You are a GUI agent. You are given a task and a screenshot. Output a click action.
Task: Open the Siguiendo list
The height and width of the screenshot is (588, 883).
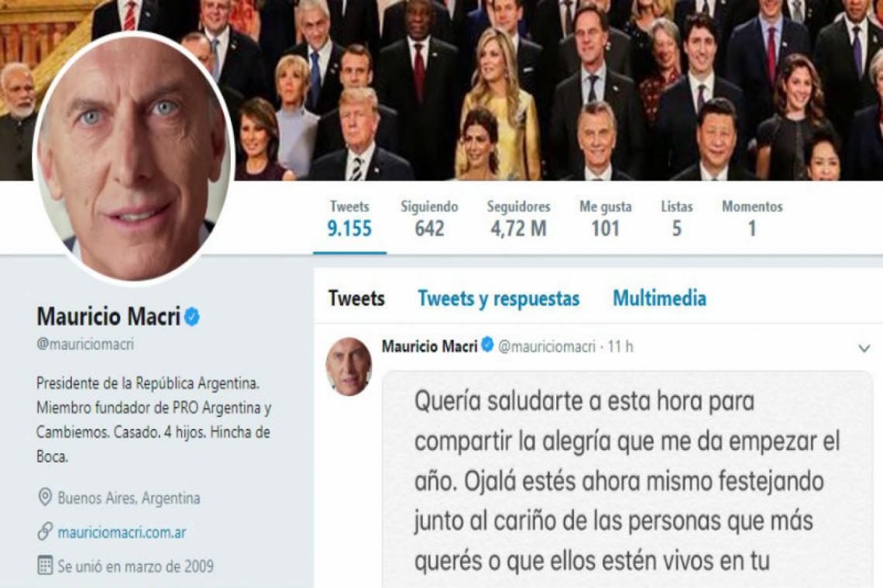(x=429, y=218)
